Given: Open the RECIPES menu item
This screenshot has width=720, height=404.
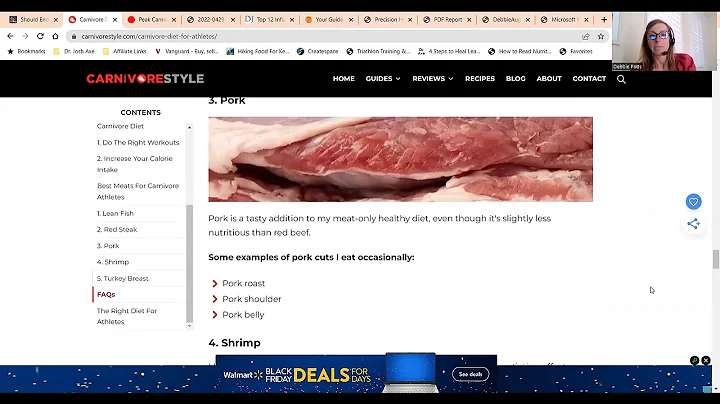Looking at the screenshot, I should [480, 79].
